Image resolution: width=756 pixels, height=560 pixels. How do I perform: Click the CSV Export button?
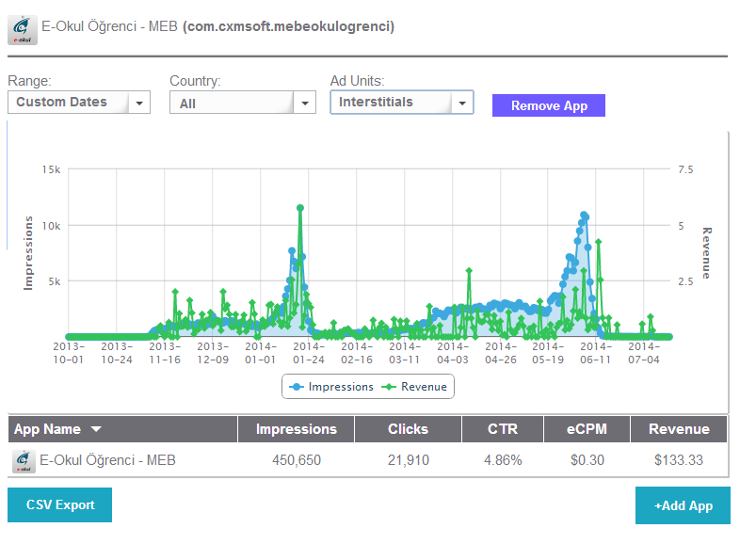point(59,504)
